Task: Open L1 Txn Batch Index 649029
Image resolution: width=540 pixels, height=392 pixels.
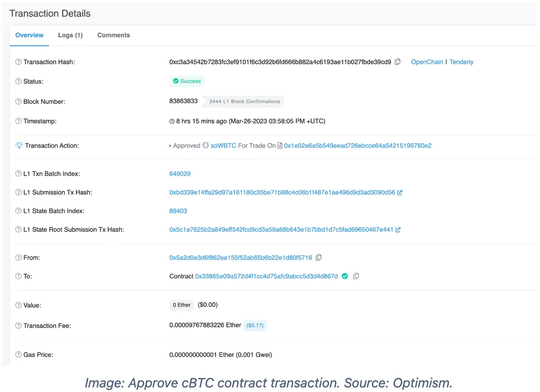Action: 180,174
